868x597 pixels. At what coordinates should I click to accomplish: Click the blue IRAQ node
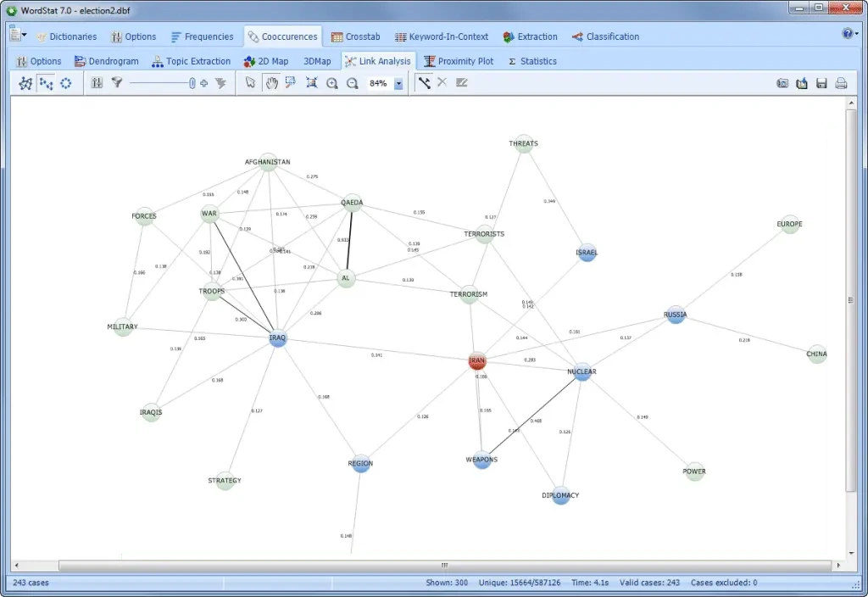[278, 338]
